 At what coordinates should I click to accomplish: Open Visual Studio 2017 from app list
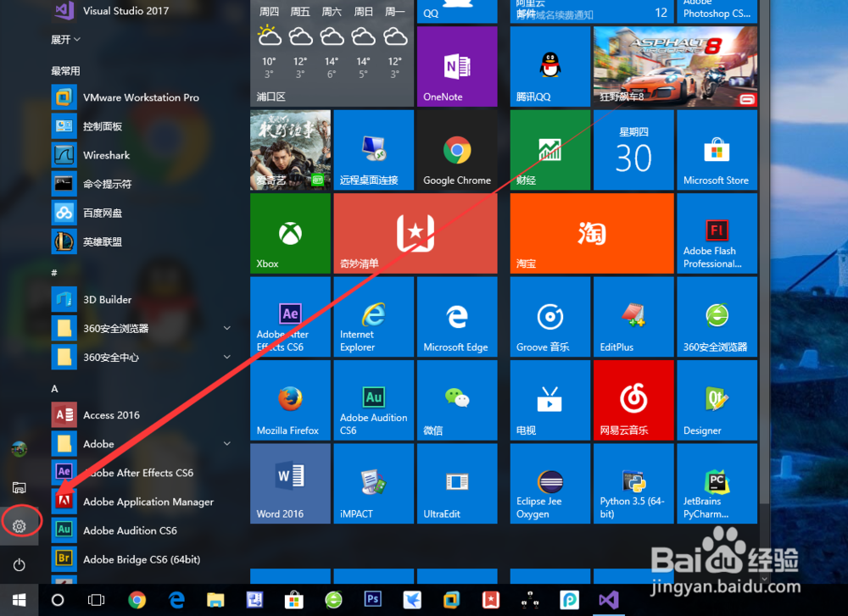point(142,11)
